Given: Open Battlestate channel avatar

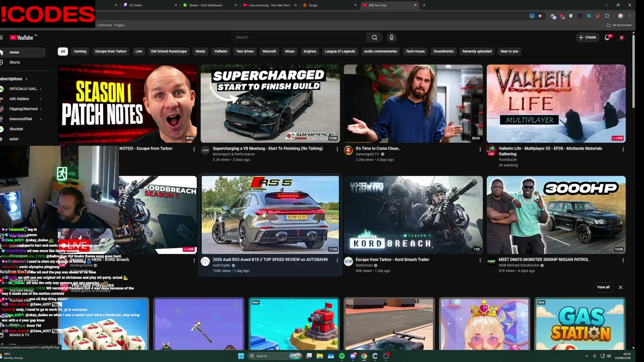Looking at the screenshot, I should coord(348,261).
